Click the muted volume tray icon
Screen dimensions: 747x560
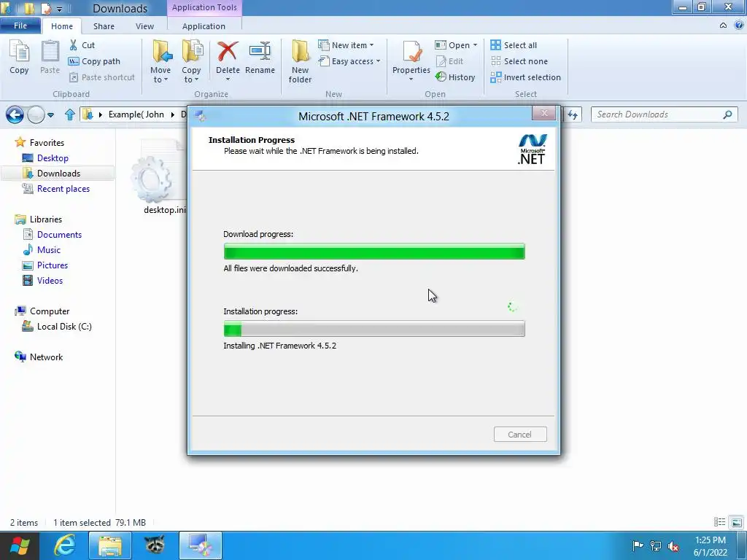(x=673, y=545)
